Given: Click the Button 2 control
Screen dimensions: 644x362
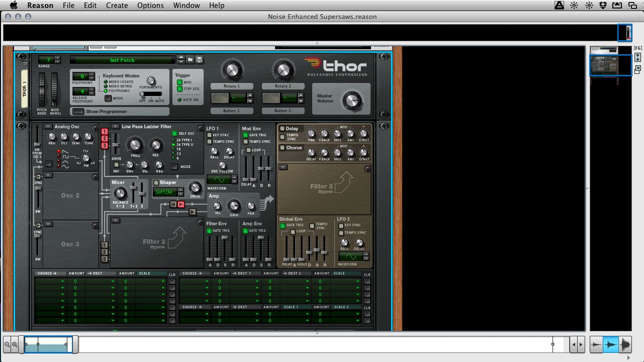Looking at the screenshot, I should [x=271, y=98].
